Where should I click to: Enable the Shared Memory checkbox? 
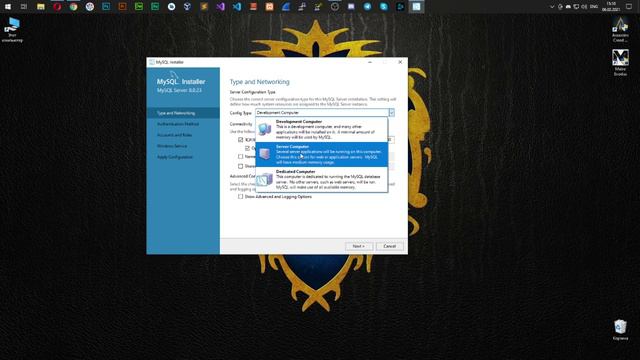(x=240, y=166)
